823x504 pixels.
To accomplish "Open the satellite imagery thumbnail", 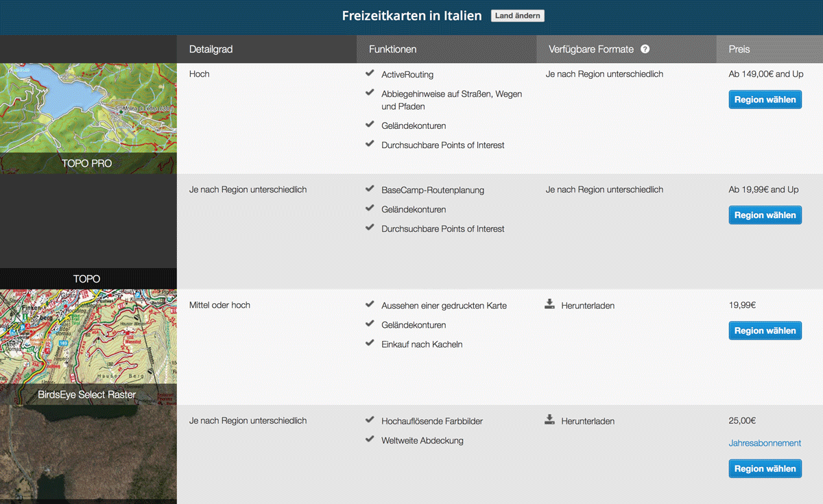I will [x=88, y=454].
